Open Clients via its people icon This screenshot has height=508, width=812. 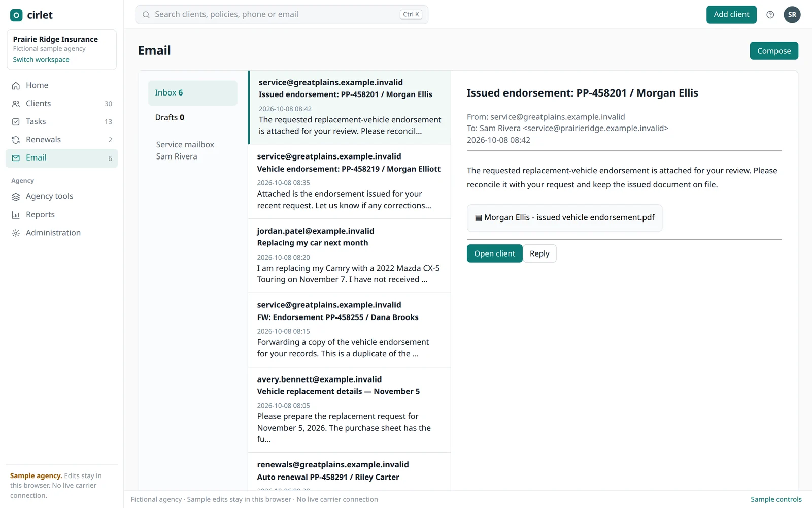pyautogui.click(x=16, y=104)
